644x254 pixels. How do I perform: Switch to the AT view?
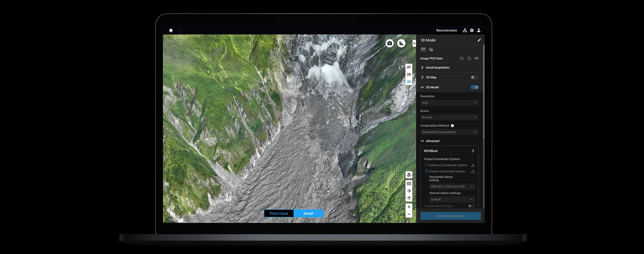409,67
